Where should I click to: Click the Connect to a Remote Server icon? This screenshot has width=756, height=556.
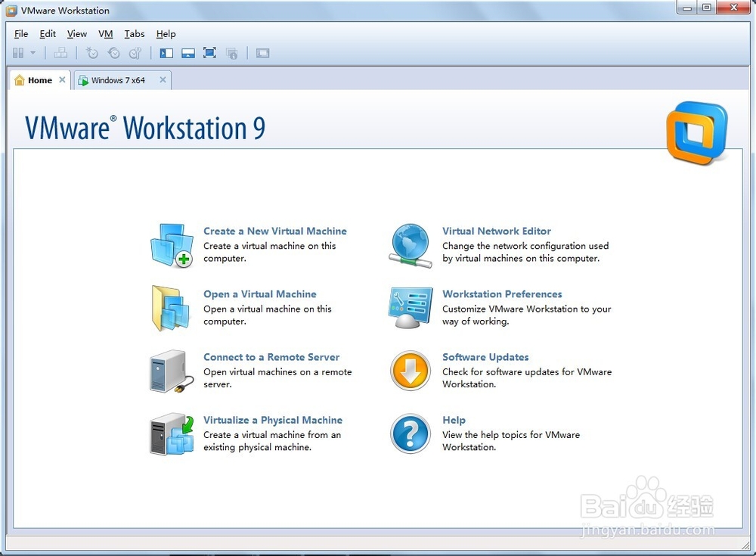pyautogui.click(x=171, y=371)
